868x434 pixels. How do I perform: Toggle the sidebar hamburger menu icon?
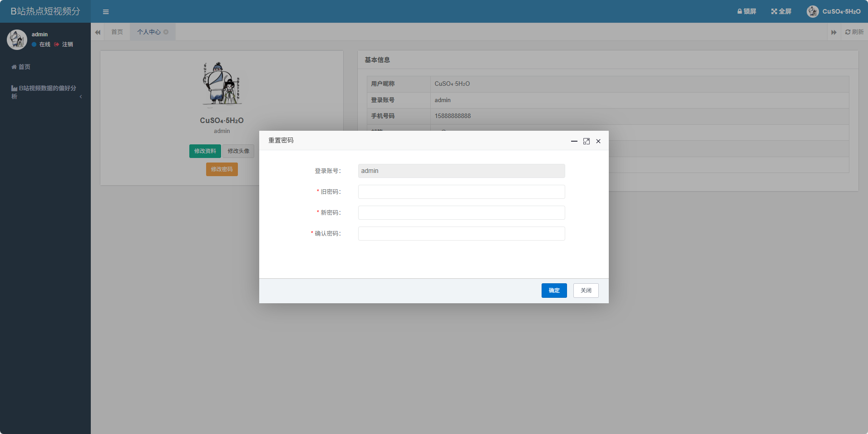coord(106,12)
